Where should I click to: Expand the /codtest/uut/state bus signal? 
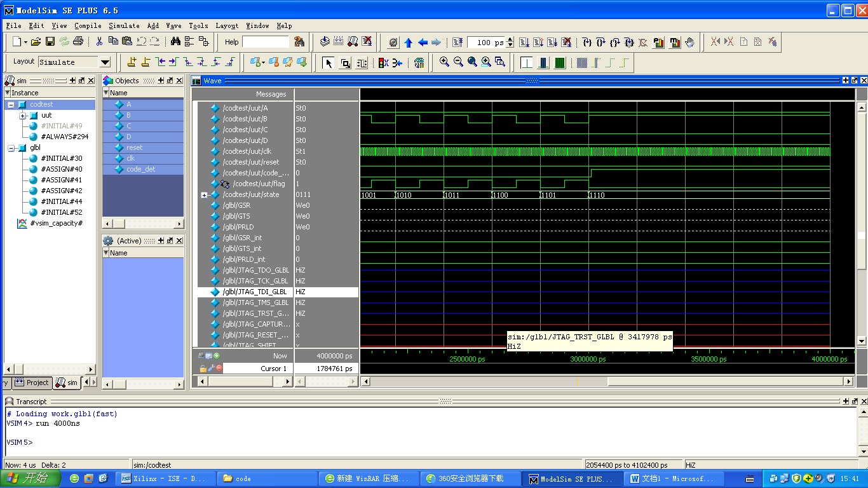(x=204, y=195)
